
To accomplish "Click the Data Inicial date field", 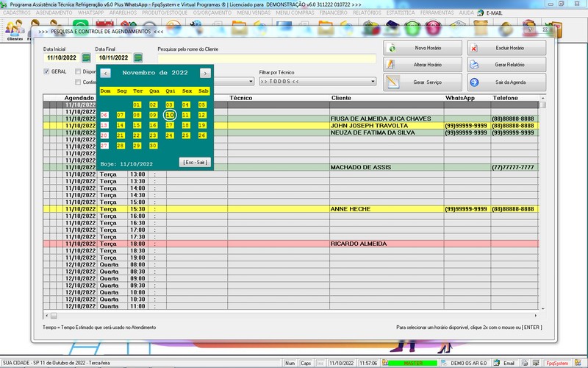I will [x=62, y=58].
